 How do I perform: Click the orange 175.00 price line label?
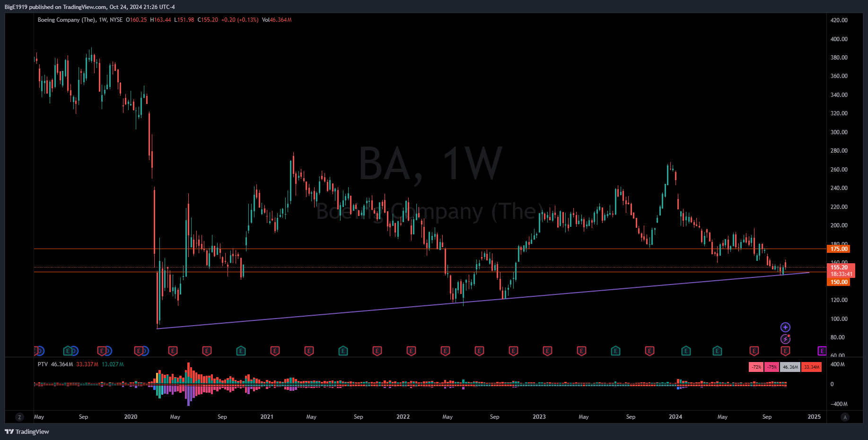click(x=839, y=249)
